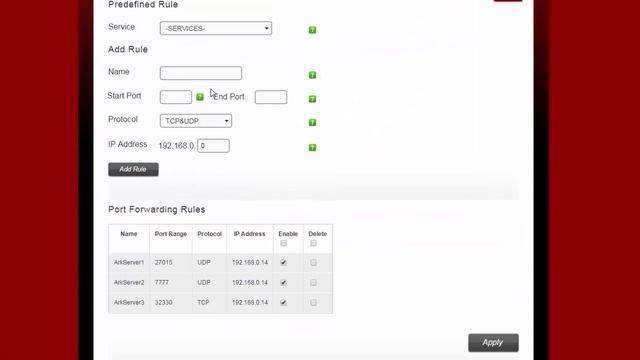Open the Service predefined rule dropdown
This screenshot has height=360, width=640.
(x=216, y=28)
